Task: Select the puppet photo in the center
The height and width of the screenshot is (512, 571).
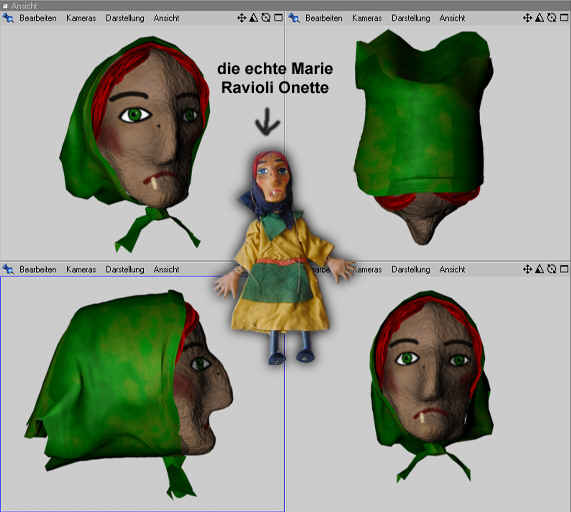Action: (x=284, y=257)
